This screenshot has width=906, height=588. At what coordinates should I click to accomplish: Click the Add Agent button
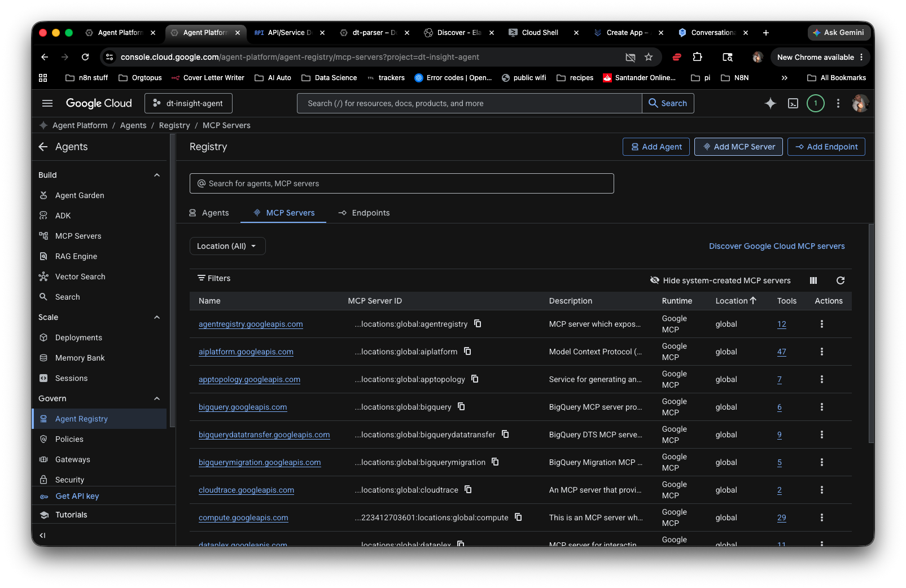(656, 147)
